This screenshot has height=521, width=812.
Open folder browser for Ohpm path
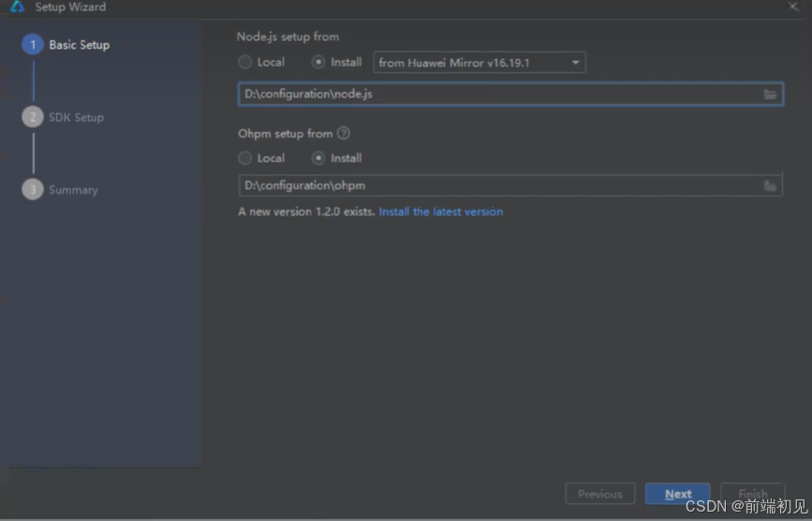tap(770, 186)
